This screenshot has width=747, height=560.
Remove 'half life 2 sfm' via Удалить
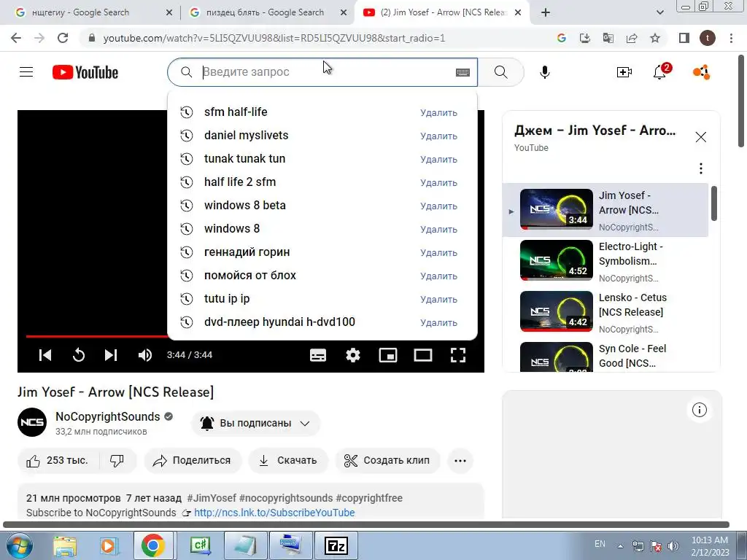coord(438,183)
